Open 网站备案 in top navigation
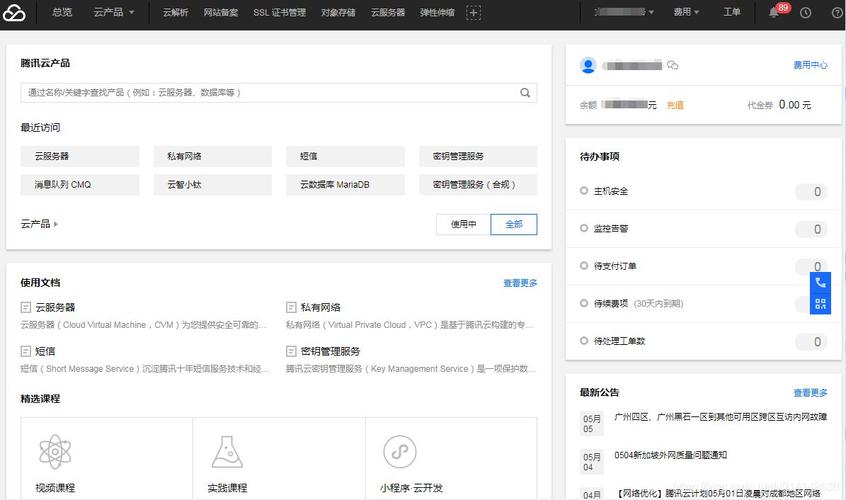Screen dimensions: 846x500 click(221, 12)
